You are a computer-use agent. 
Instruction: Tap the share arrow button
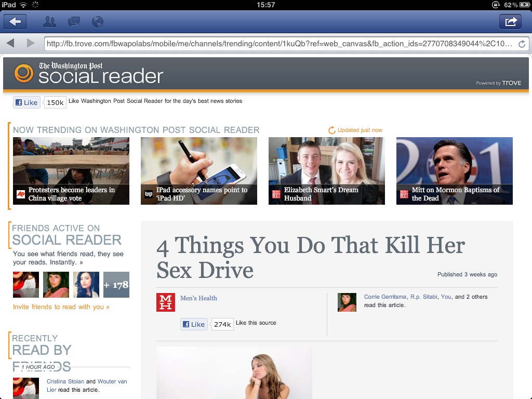[x=510, y=21]
